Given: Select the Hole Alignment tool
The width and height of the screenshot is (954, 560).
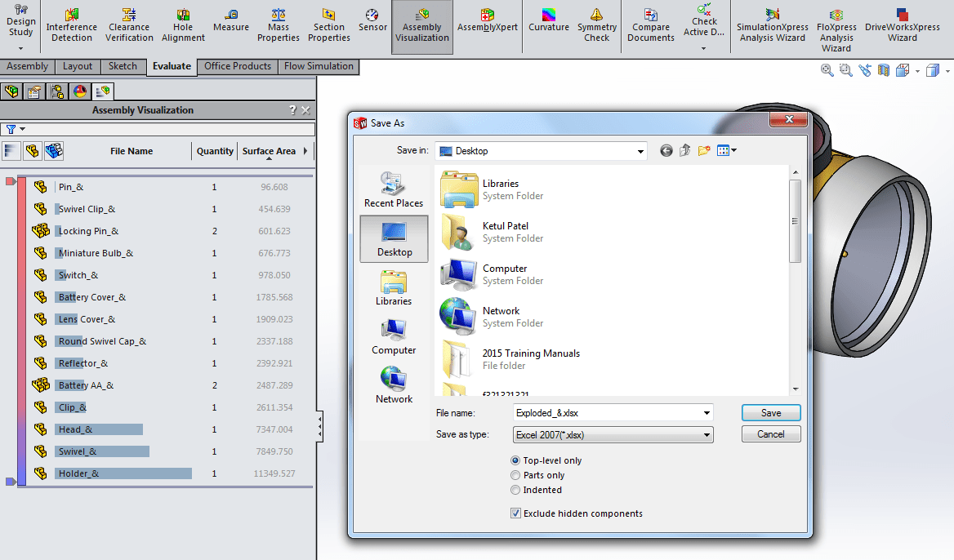Looking at the screenshot, I should tap(183, 25).
